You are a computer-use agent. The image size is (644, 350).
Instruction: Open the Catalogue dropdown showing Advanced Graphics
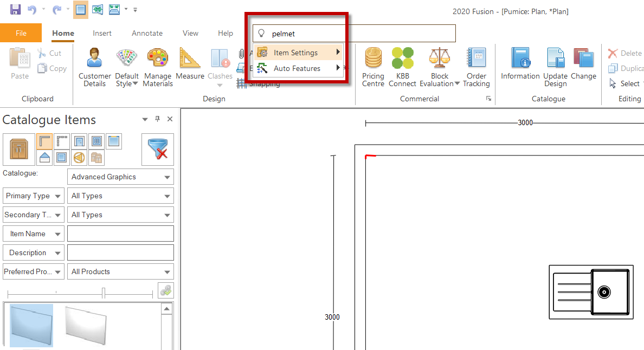pos(120,177)
